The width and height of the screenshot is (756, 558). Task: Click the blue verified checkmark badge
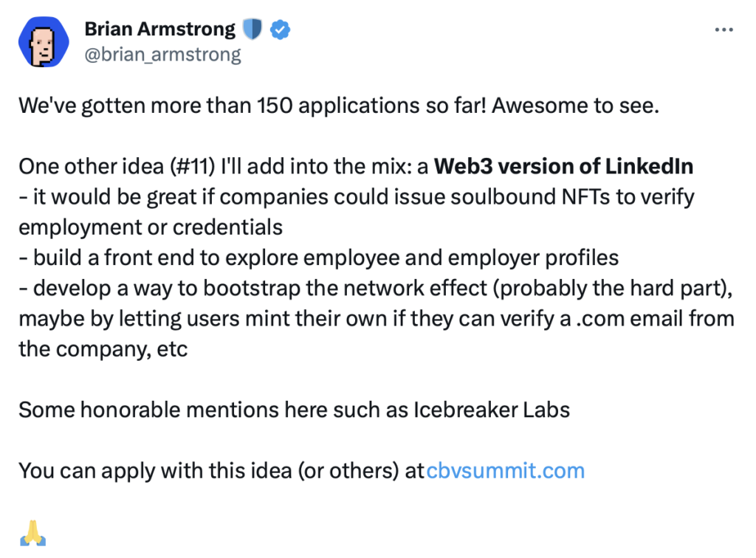(281, 30)
